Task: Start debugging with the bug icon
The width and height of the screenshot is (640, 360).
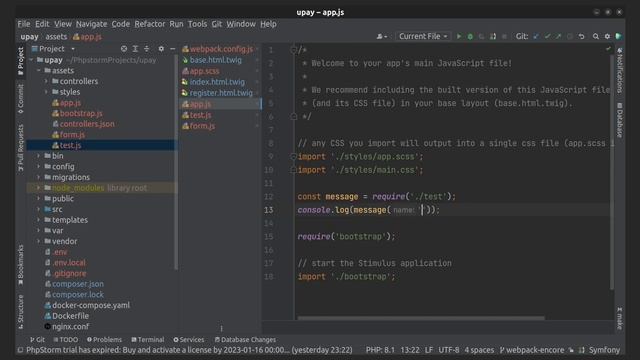Action: (x=470, y=36)
